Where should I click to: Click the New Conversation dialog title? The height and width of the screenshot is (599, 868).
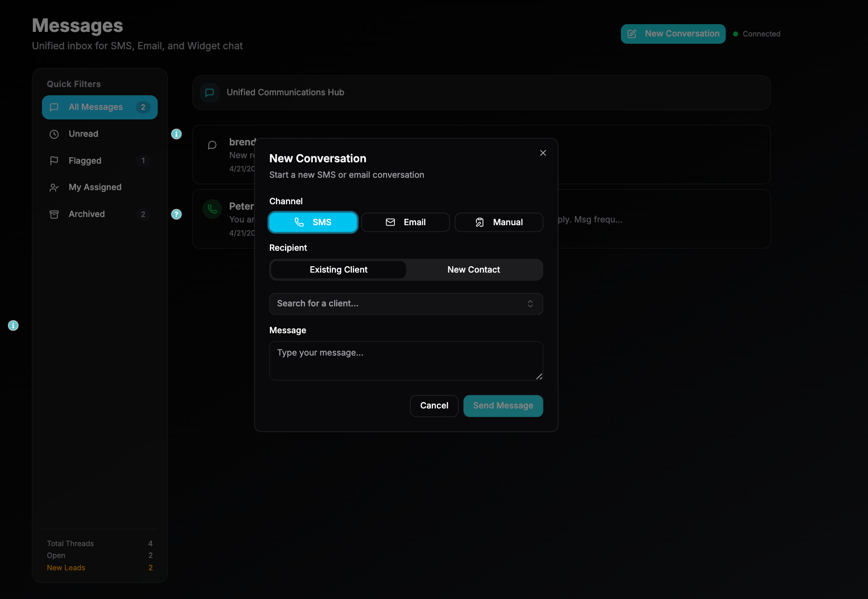click(x=318, y=159)
